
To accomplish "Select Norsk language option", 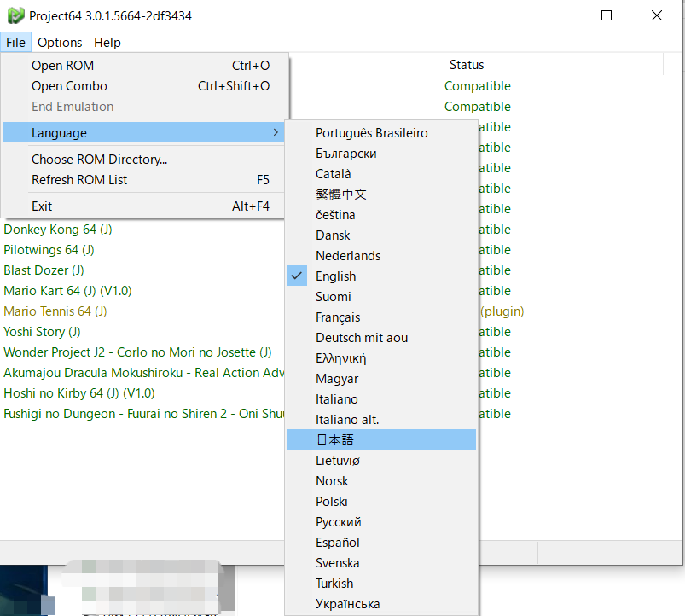I will pyautogui.click(x=381, y=481).
